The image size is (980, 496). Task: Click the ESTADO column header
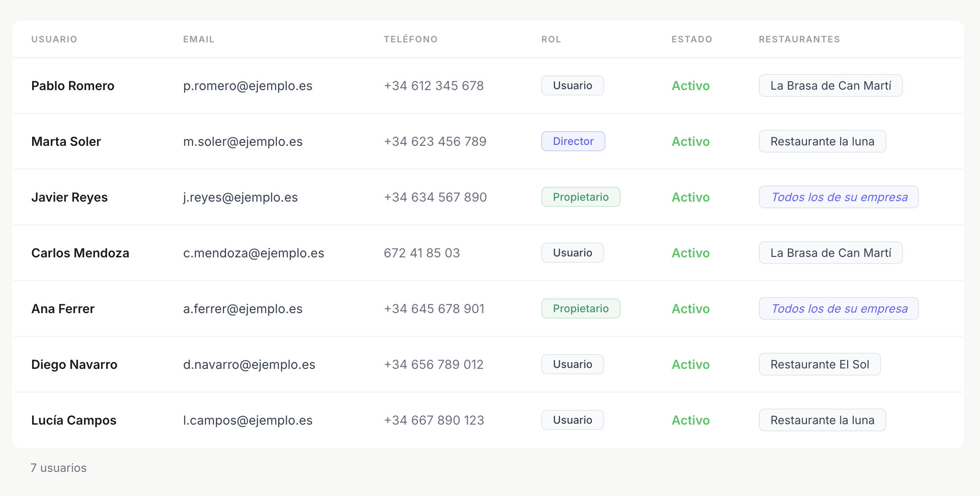(x=692, y=39)
